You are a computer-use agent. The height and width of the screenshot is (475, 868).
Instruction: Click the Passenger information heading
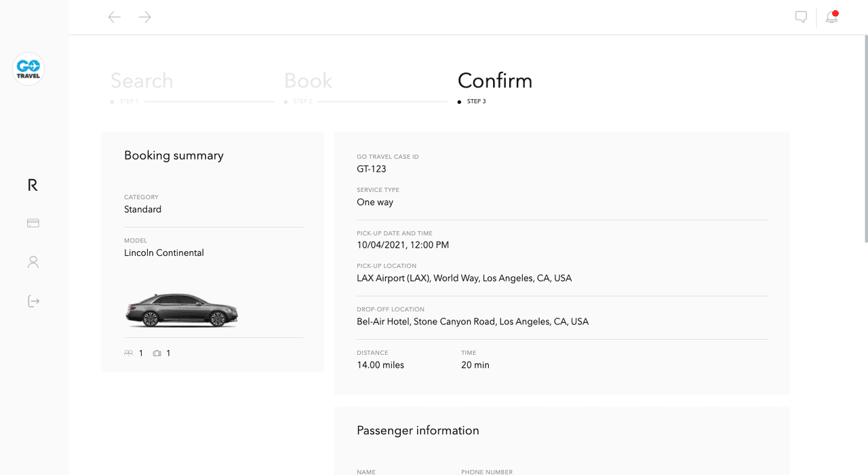pyautogui.click(x=418, y=430)
